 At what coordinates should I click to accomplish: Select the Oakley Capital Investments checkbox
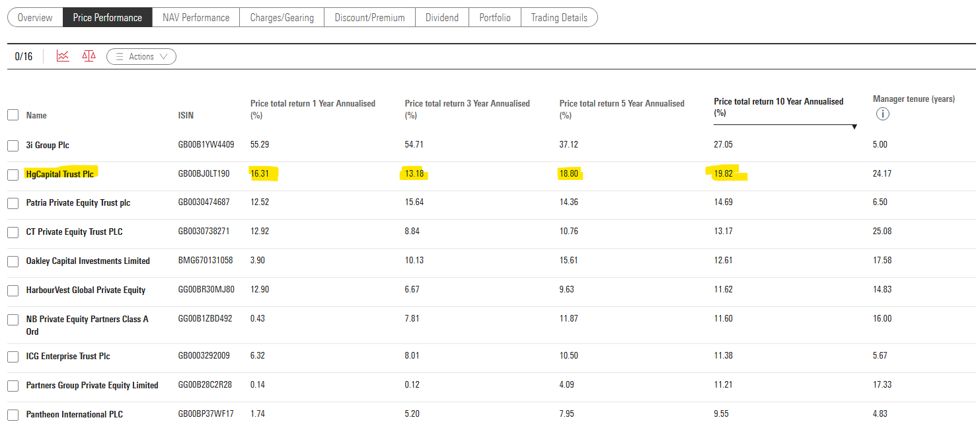click(x=13, y=261)
